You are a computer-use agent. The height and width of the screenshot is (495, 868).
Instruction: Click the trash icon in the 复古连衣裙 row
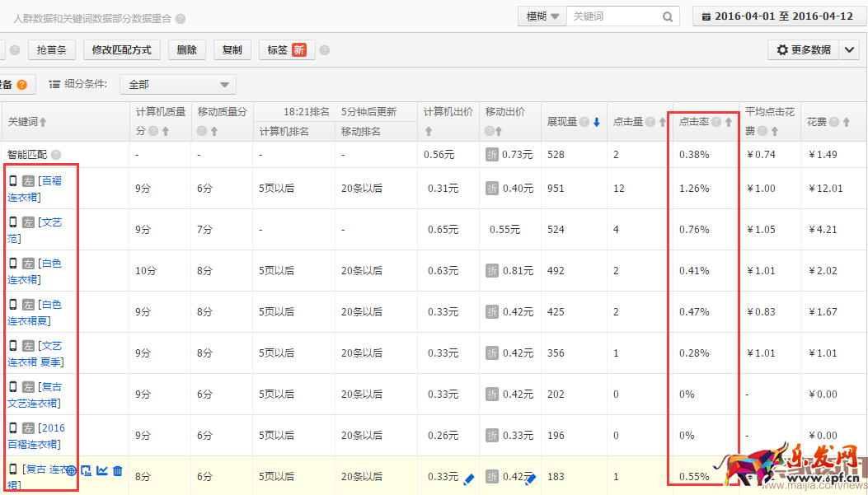(118, 470)
